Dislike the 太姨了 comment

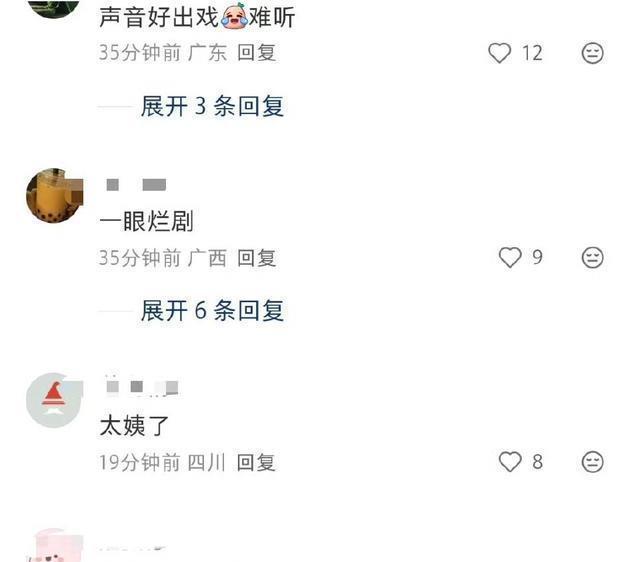tap(592, 462)
